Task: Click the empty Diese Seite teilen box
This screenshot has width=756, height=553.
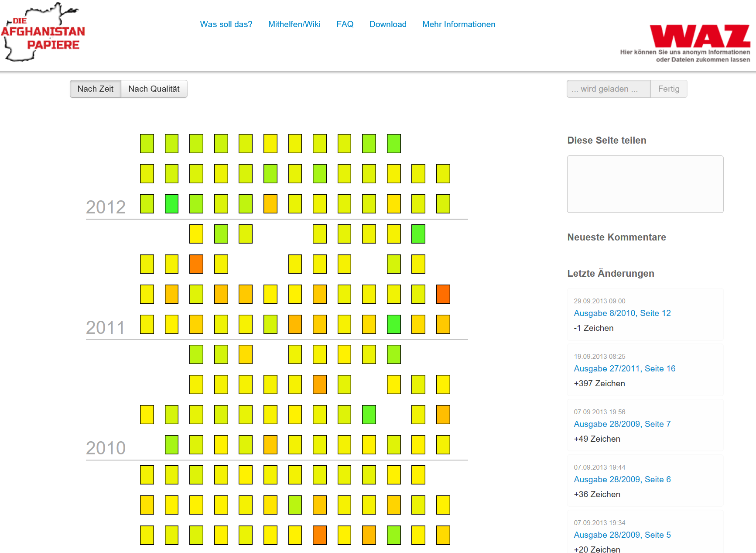Action: [645, 184]
